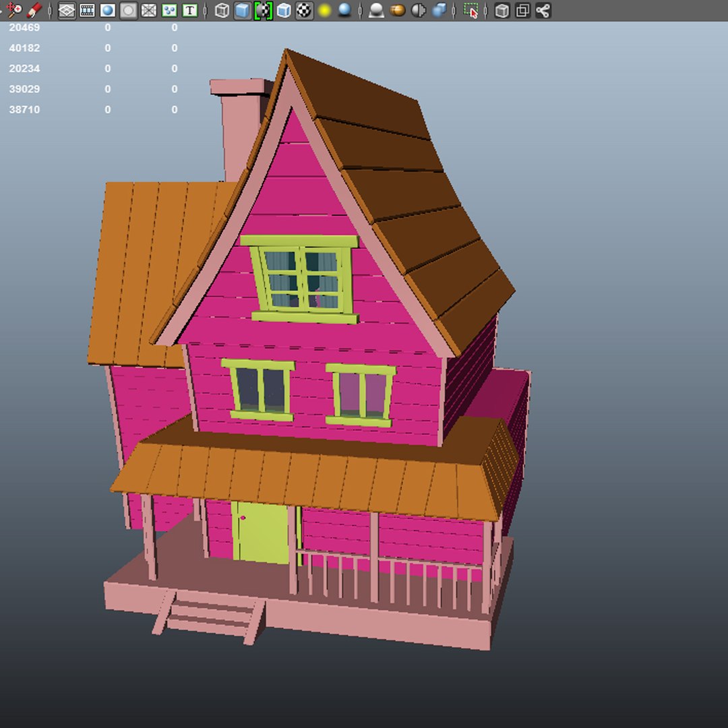Select the Grease Pencil tool icon

tap(34, 10)
